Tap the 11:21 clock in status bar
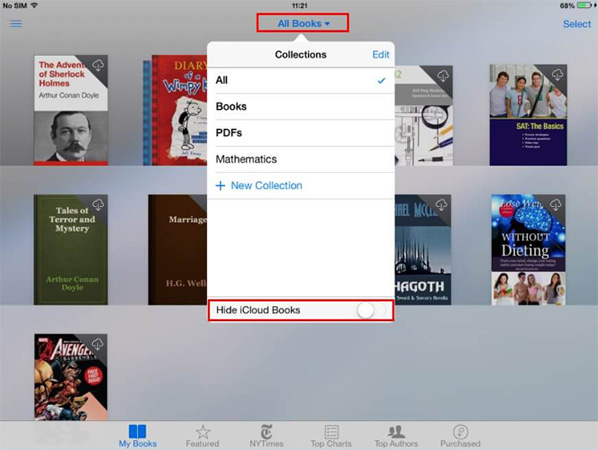The width and height of the screenshot is (598, 450). coord(299,5)
